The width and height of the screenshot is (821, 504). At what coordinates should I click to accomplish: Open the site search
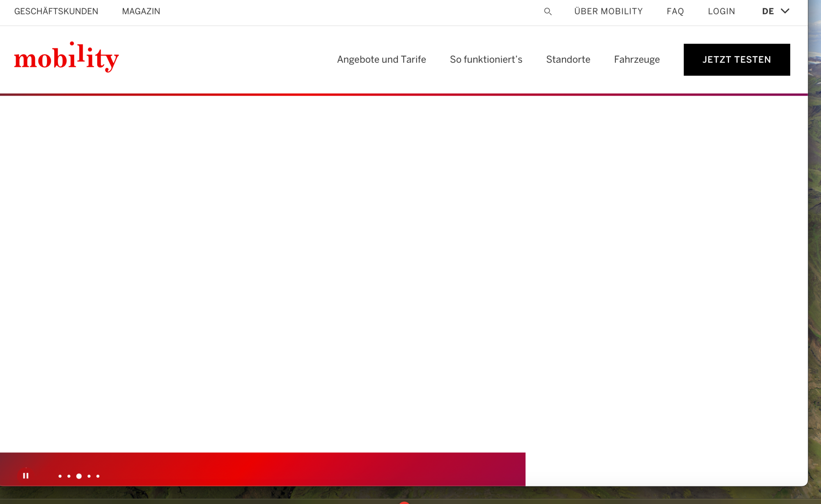548,11
